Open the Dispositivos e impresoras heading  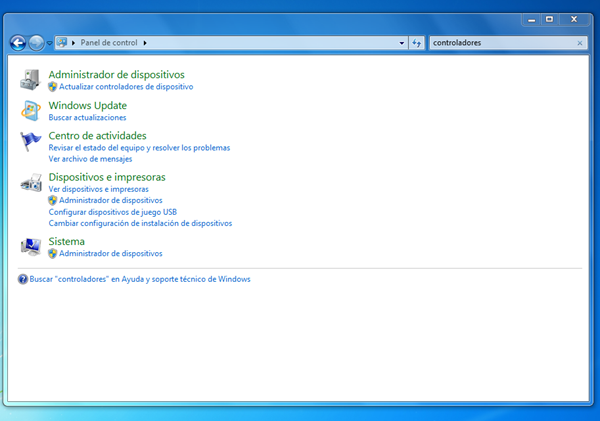(107, 177)
